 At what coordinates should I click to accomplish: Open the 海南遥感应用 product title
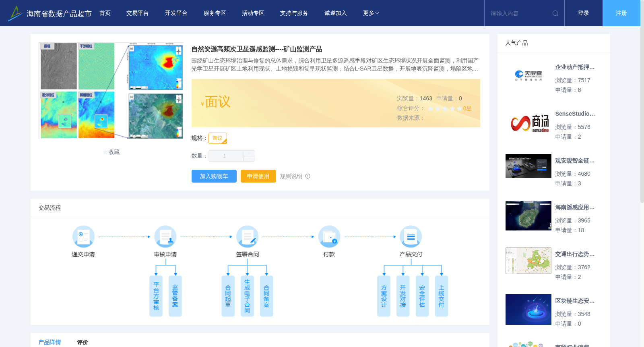575,208
